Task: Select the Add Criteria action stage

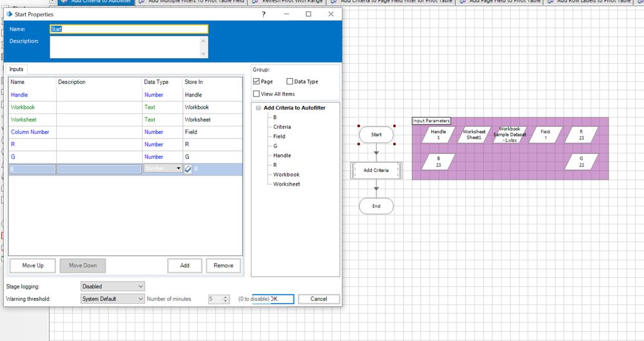Action: [376, 170]
